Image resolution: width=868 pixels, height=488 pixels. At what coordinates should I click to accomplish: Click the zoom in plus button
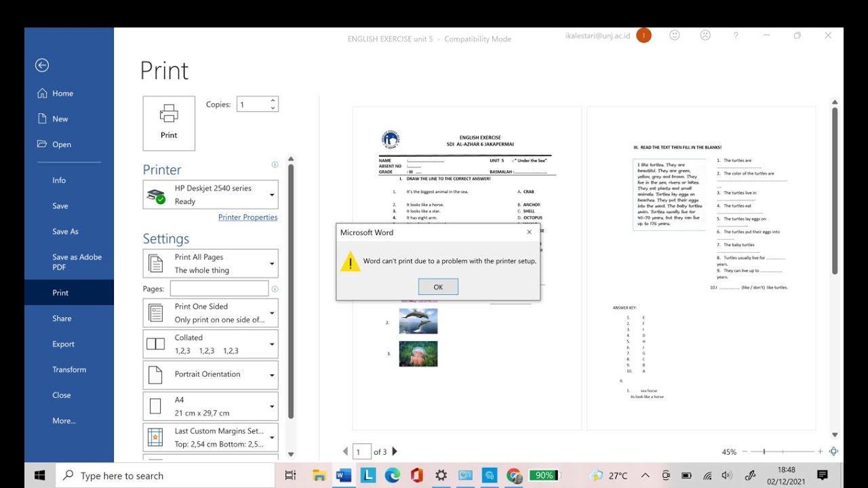820,451
